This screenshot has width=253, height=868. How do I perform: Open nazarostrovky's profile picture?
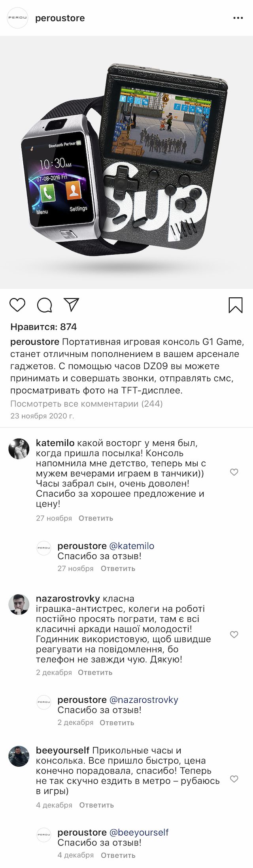[19, 604]
